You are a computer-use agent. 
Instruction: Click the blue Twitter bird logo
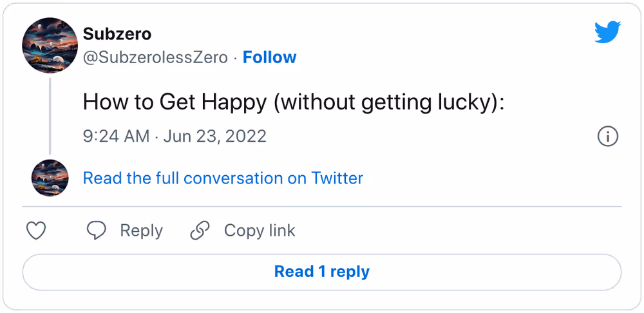608,32
